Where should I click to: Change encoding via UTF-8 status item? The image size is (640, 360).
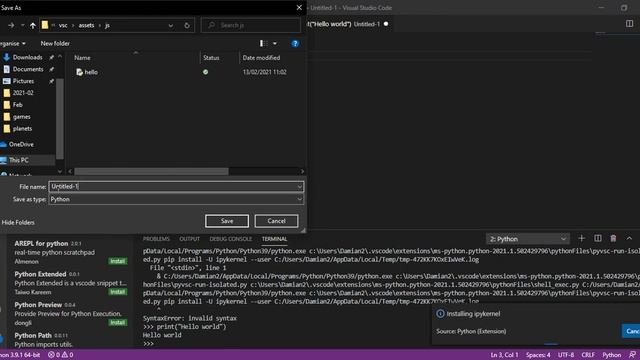point(566,355)
